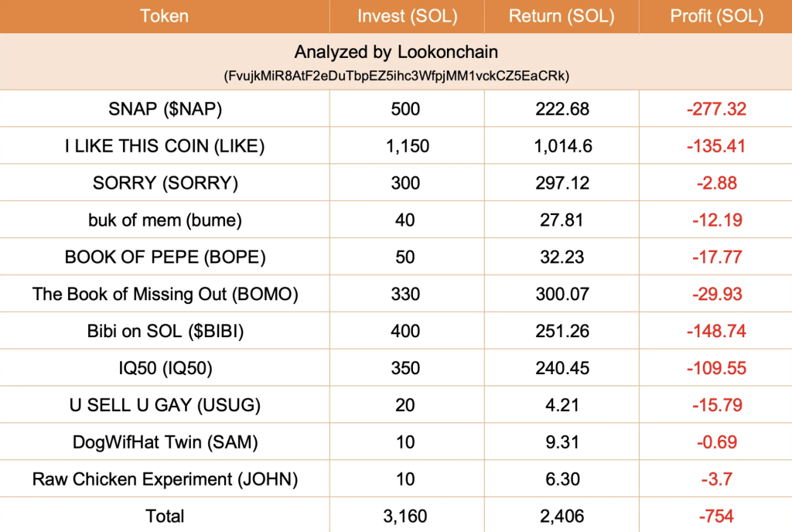Image resolution: width=792 pixels, height=532 pixels.
Task: Select the Profit (SOL) column header
Action: pos(716,16)
